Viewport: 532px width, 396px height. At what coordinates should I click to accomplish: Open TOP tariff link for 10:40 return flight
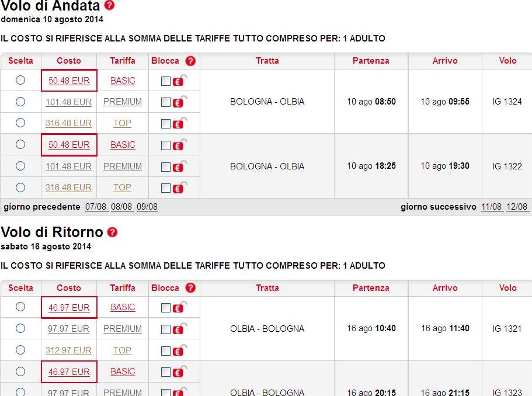122,350
